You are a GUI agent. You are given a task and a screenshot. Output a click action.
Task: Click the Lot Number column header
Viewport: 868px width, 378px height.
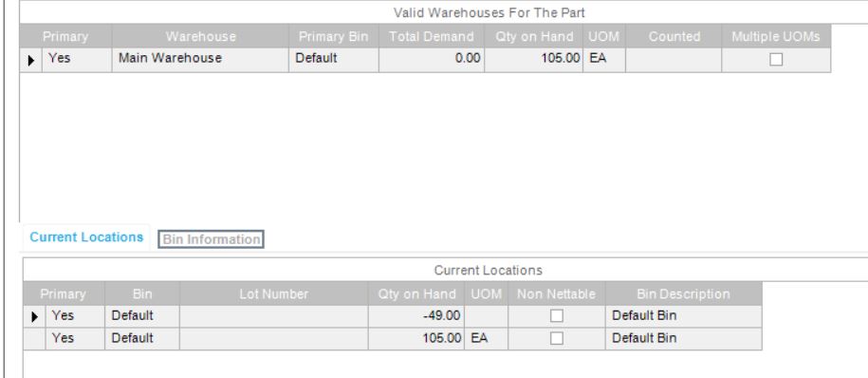click(273, 293)
